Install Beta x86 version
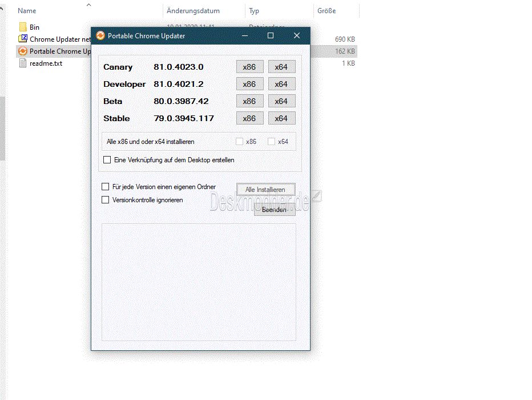532x400 pixels. point(249,101)
